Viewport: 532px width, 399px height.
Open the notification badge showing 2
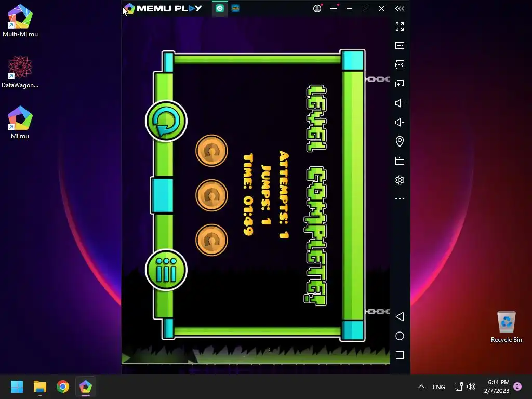pyautogui.click(x=517, y=387)
